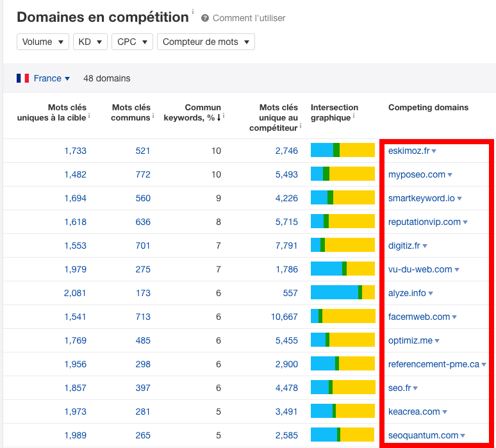This screenshot has width=496, height=448.
Task: Open the optimiz.me domain link
Action: pyautogui.click(x=410, y=340)
